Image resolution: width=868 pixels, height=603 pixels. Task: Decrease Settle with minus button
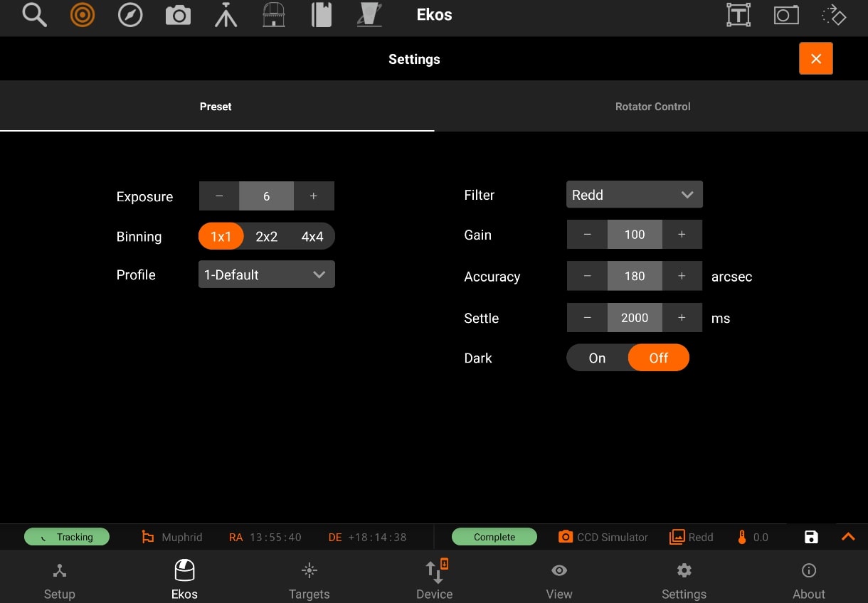click(587, 318)
